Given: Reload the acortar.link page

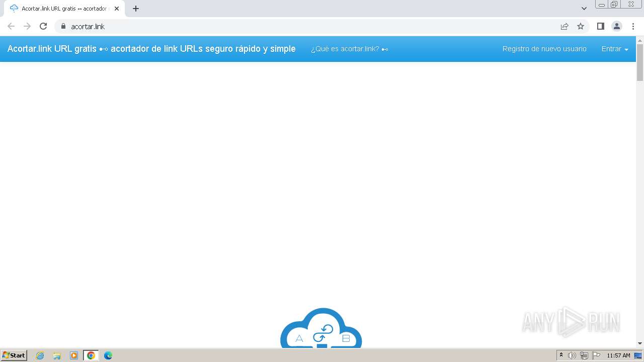Looking at the screenshot, I should pyautogui.click(x=43, y=26).
